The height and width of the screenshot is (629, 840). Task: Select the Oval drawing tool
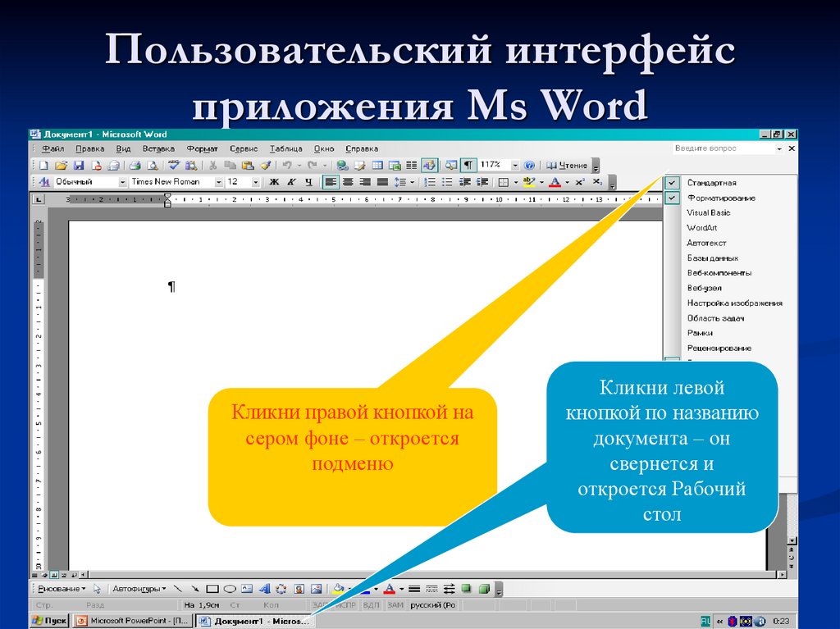coord(230,589)
